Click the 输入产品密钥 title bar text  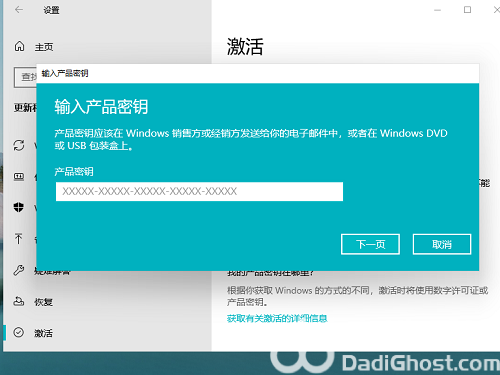pyautogui.click(x=65, y=73)
